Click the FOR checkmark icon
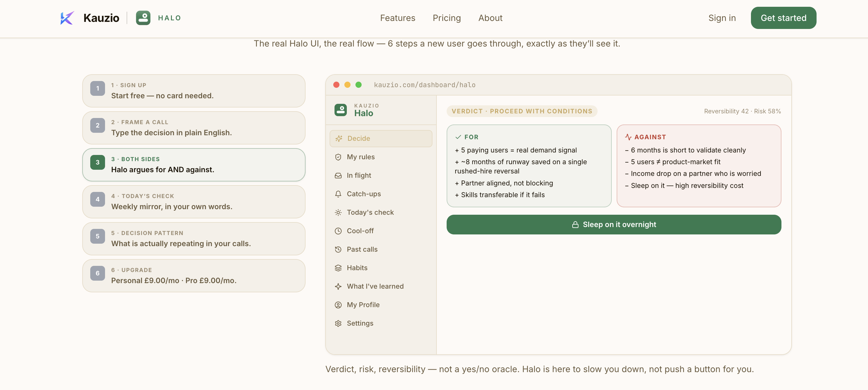This screenshot has height=390, width=868. click(x=458, y=137)
